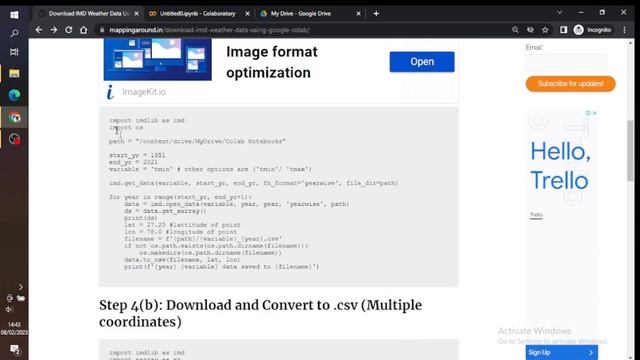Click the page vertical scrollbar thumb
This screenshot has width=640, height=360.
point(630,151)
